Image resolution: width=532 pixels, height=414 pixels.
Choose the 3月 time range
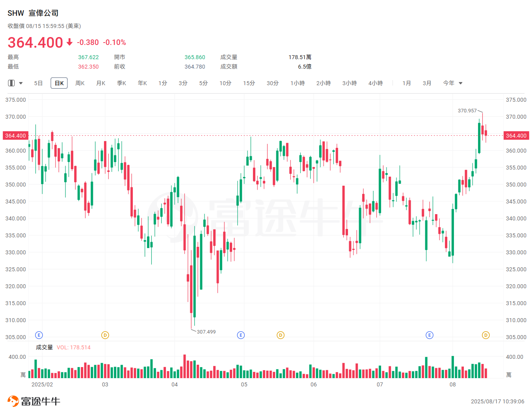pyautogui.click(x=427, y=83)
